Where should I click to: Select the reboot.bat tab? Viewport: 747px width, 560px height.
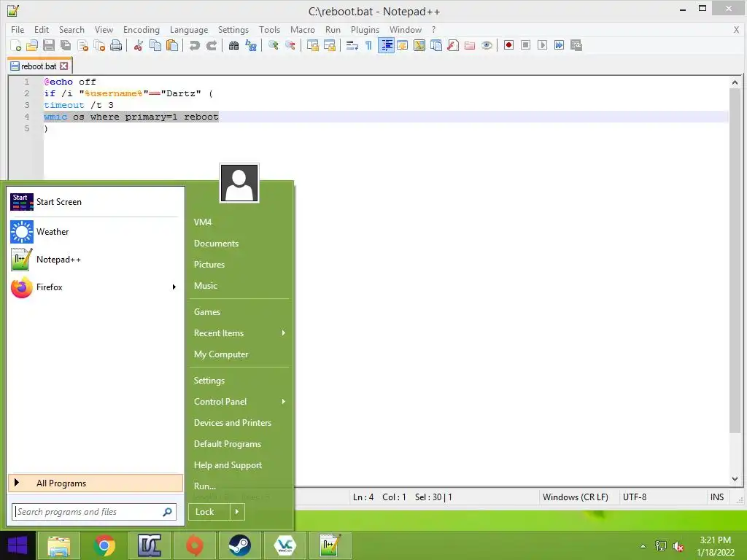click(x=39, y=66)
